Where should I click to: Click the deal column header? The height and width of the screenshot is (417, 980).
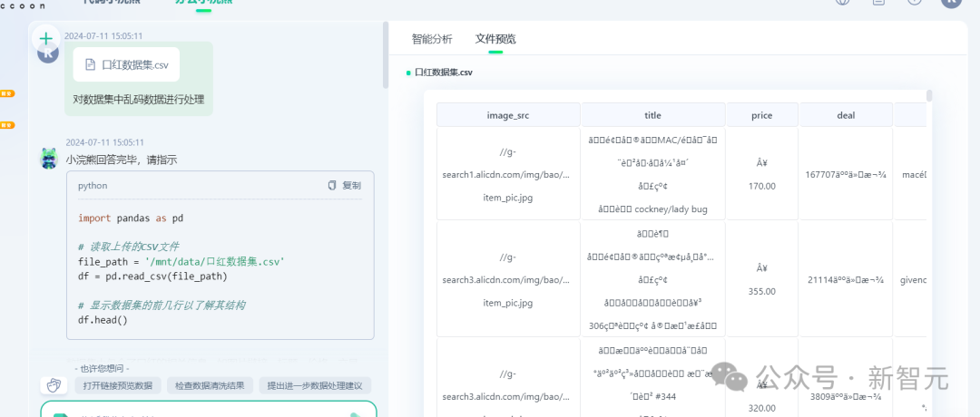click(847, 115)
